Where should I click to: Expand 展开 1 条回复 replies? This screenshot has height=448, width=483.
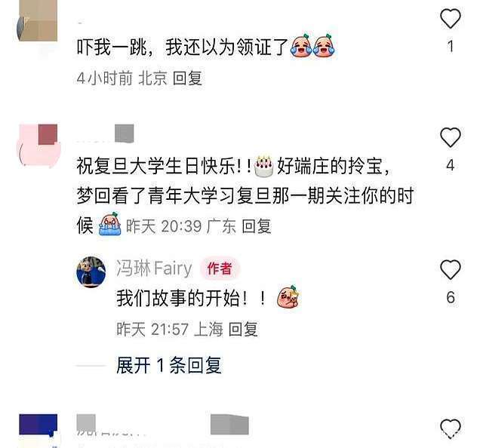(x=169, y=366)
